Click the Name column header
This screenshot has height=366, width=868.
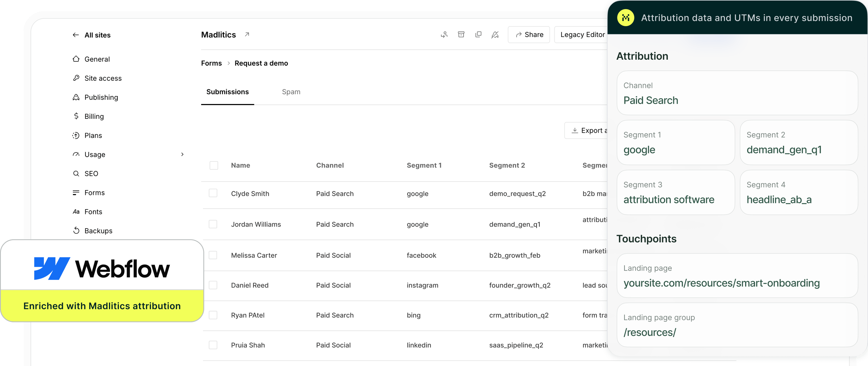click(241, 165)
